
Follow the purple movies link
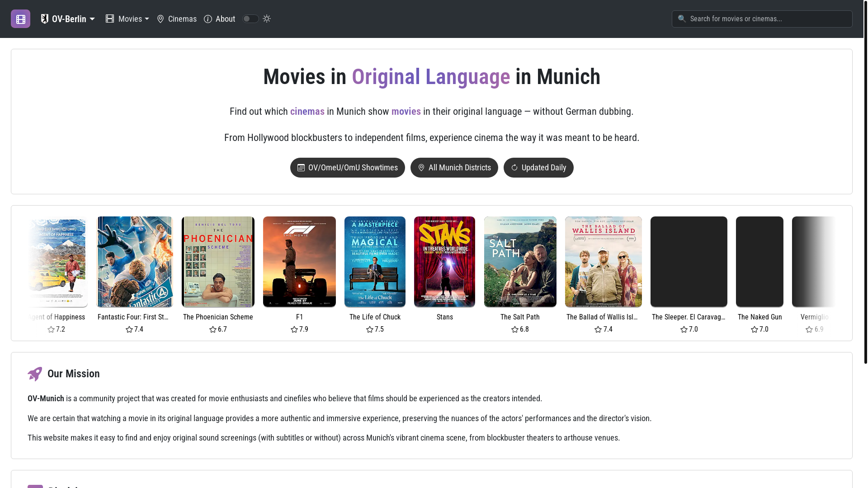pyautogui.click(x=406, y=112)
